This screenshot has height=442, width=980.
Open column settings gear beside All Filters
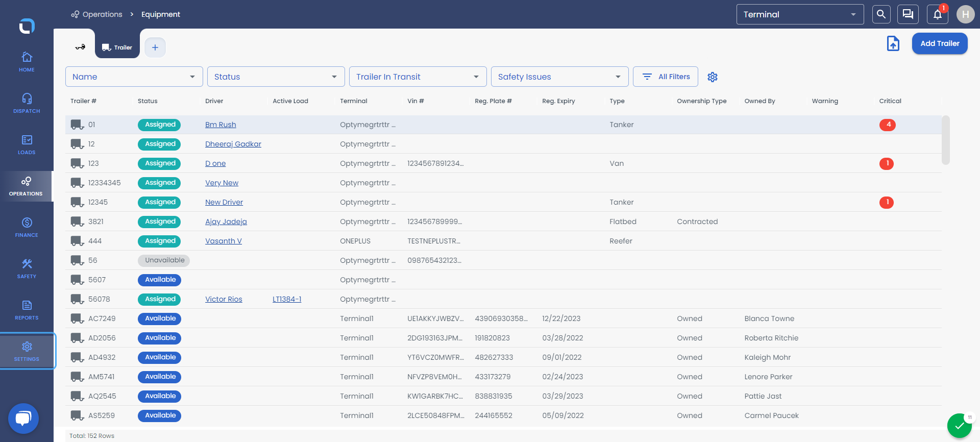click(713, 77)
